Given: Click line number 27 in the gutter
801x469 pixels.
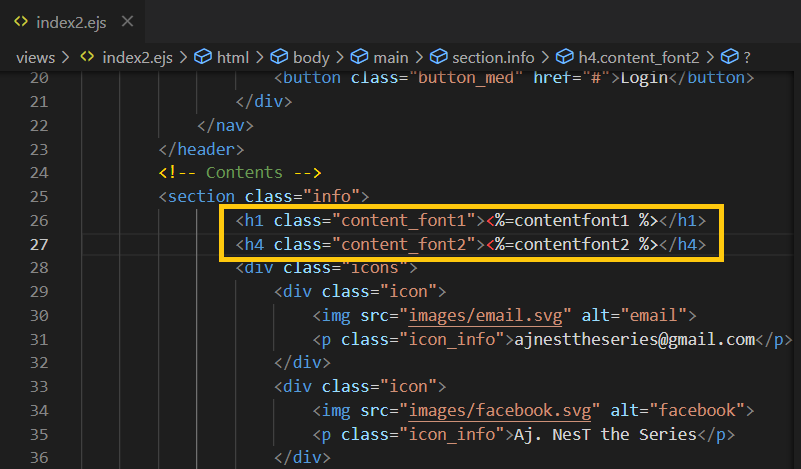Looking at the screenshot, I should 39,244.
